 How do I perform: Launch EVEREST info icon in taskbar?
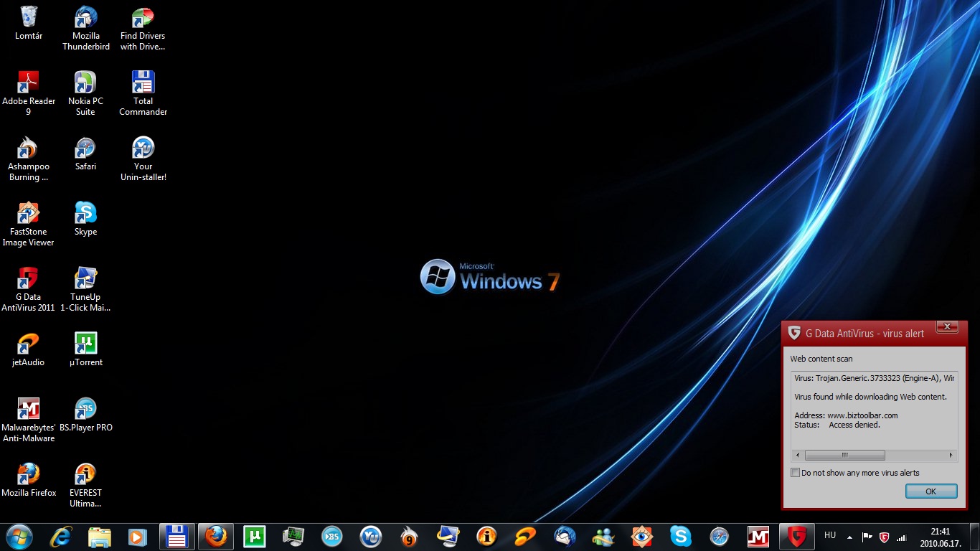click(486, 537)
